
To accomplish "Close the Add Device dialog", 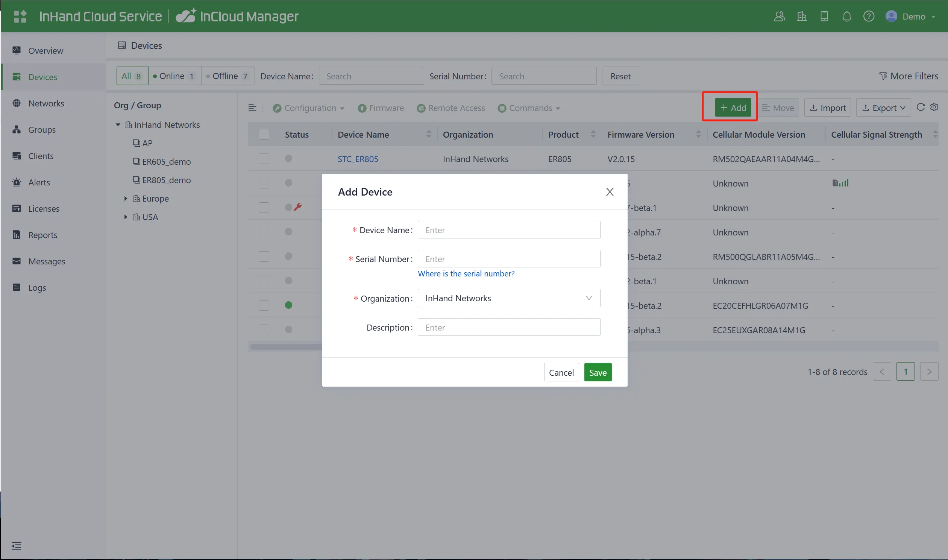I will (x=610, y=192).
